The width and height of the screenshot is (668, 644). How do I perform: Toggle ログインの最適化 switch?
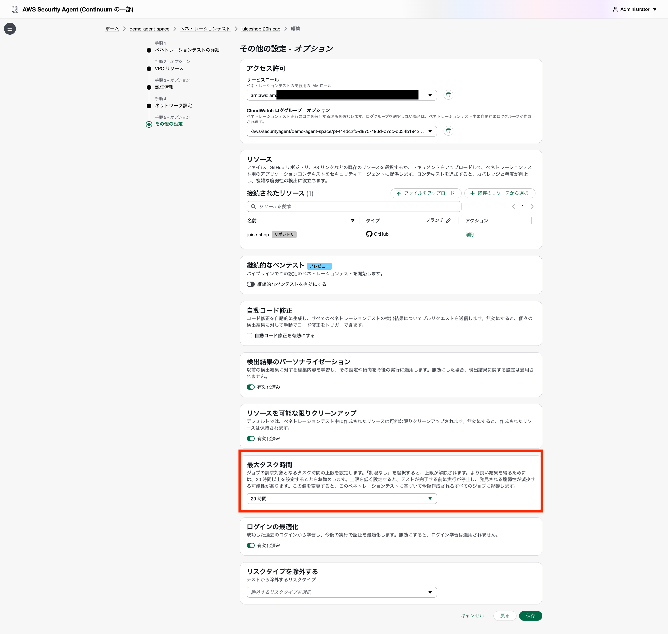pyautogui.click(x=250, y=546)
